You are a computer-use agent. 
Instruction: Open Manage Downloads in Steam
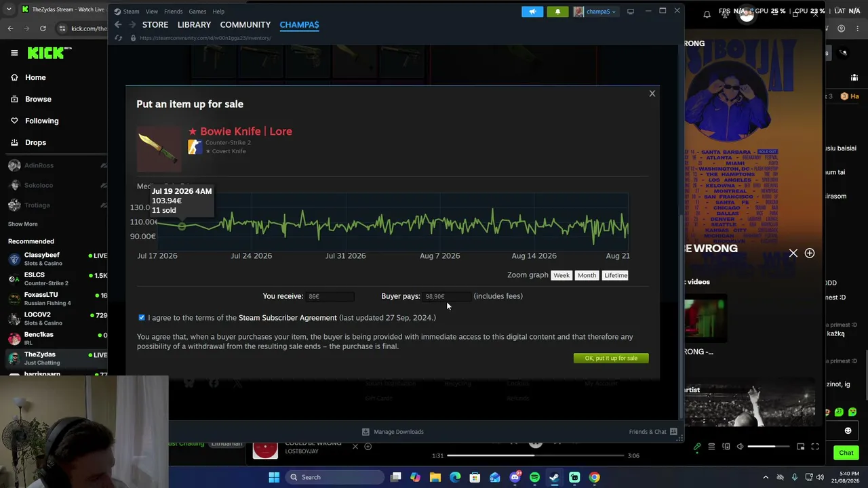click(x=393, y=432)
